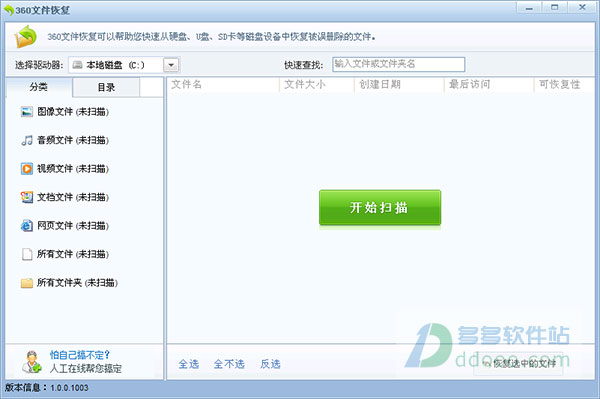The height and width of the screenshot is (399, 600).
Task: Click the document files category icon
Action: (x=27, y=197)
